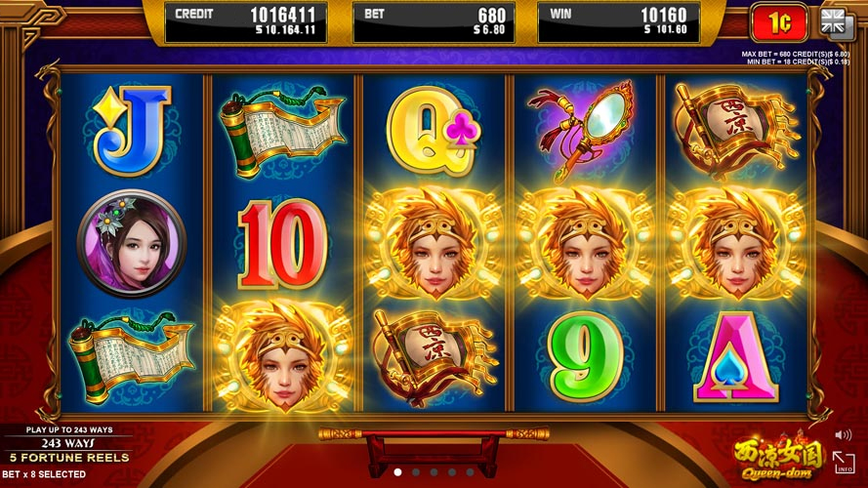The width and height of the screenshot is (868, 488).
Task: Click the red 10 symbol
Action: point(283,244)
